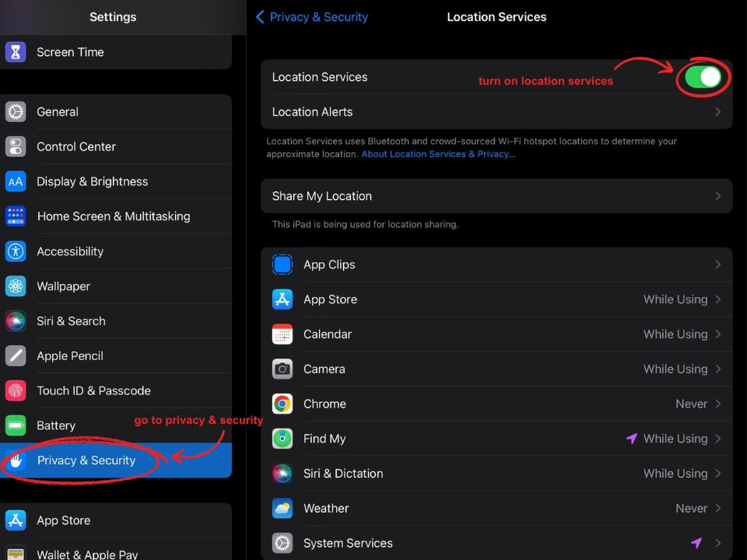Viewport: 747px width, 560px height.
Task: Tap the Camera app icon
Action: tap(282, 369)
